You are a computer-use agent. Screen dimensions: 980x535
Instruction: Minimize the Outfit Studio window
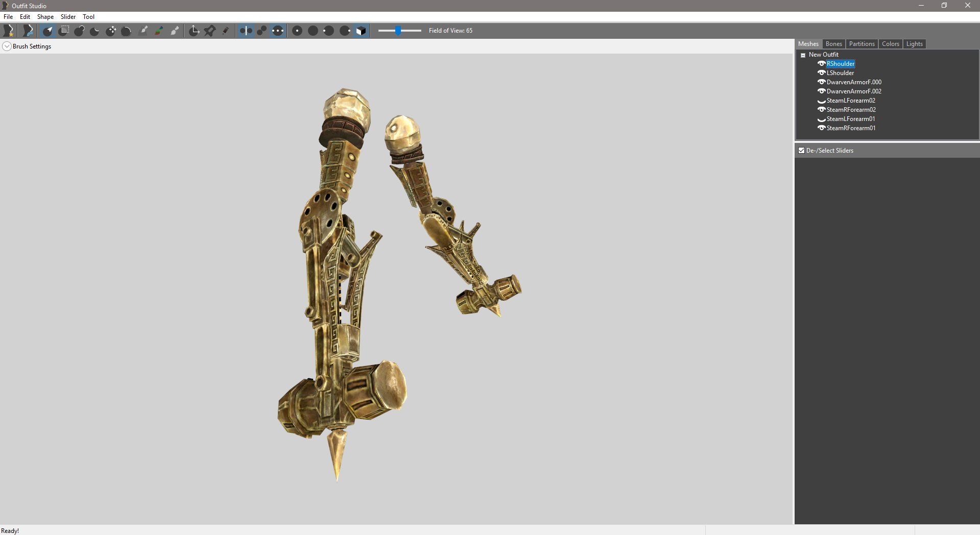pyautogui.click(x=921, y=6)
